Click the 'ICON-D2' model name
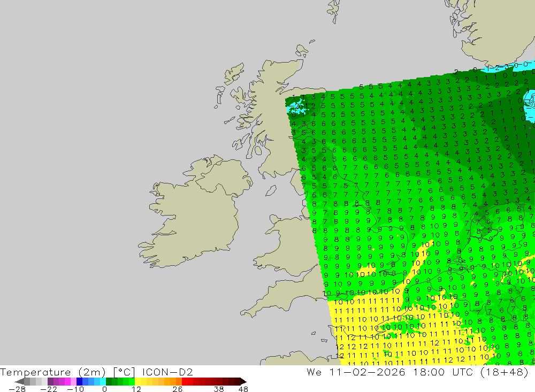This screenshot has height=392, width=535. [x=167, y=372]
